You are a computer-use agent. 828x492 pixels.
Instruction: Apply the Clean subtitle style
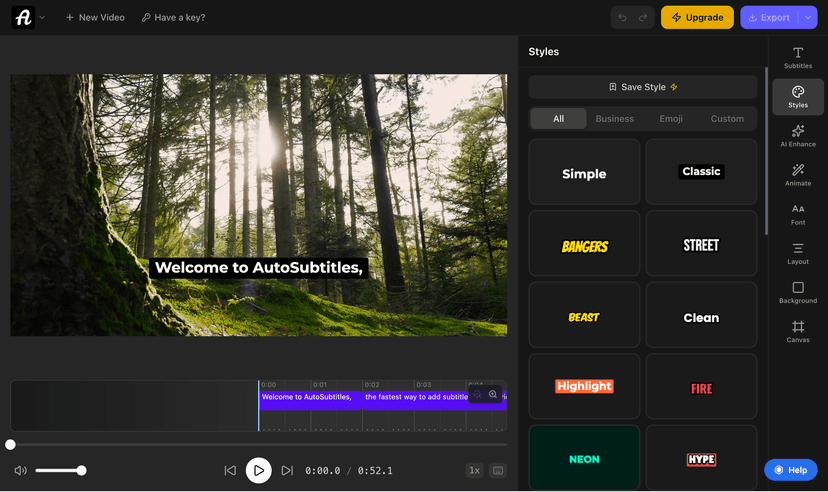click(x=701, y=315)
